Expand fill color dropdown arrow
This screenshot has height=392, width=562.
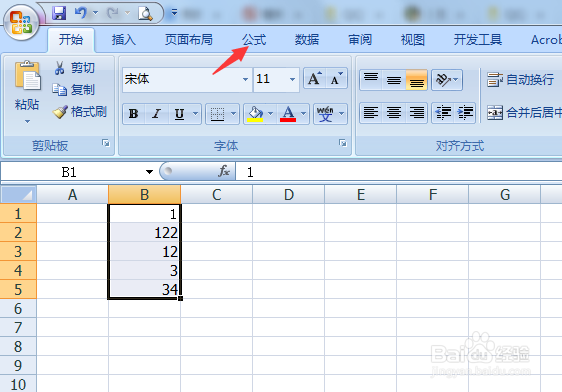(x=271, y=114)
